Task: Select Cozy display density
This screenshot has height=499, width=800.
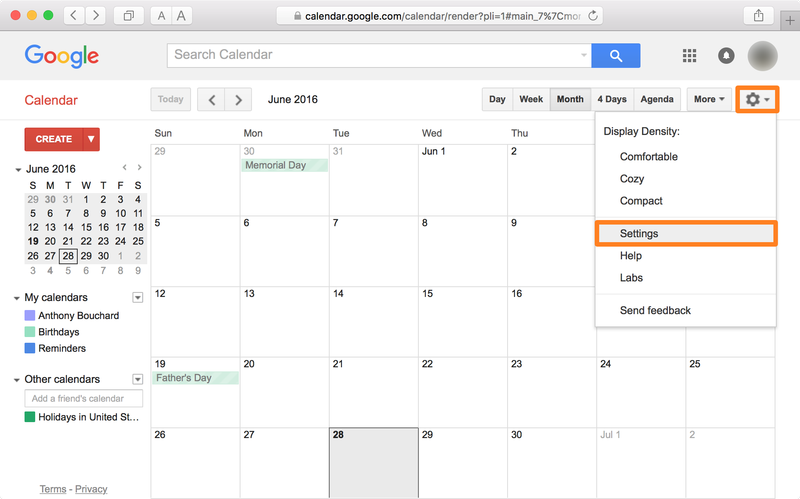Action: click(632, 179)
